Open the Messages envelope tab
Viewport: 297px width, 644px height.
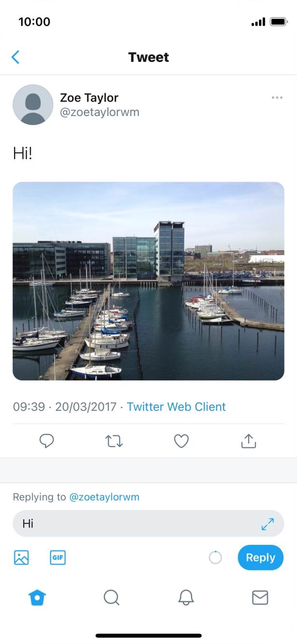260,598
